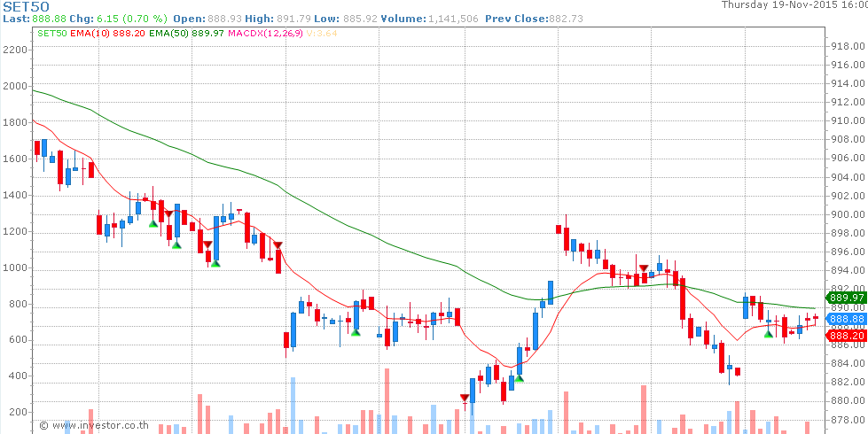Click the 902.00 price axis label
This screenshot has width=868, height=434.
(x=848, y=196)
